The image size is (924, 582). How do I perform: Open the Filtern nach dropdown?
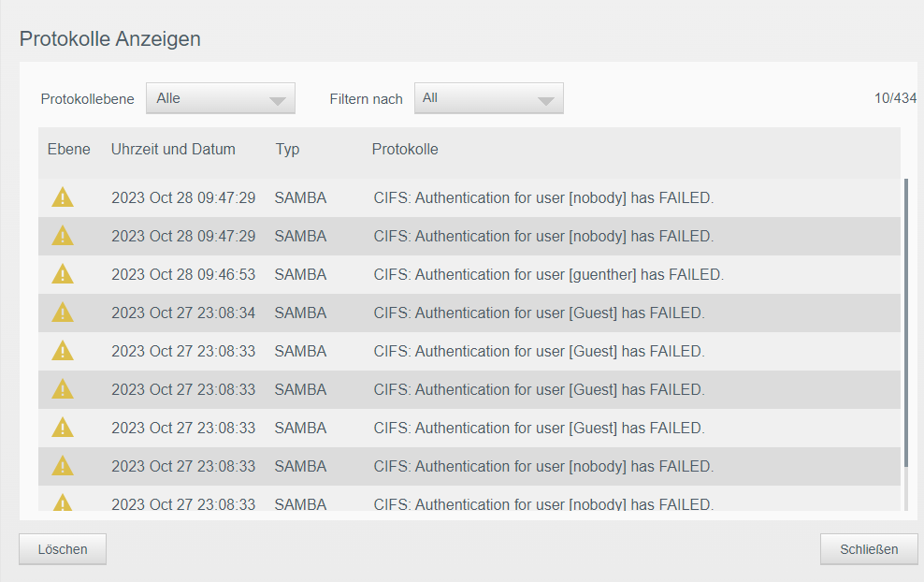point(489,98)
